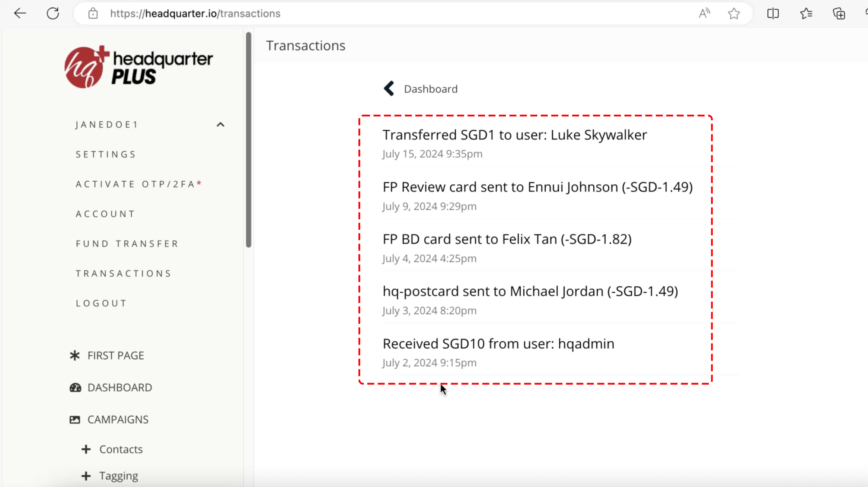The width and height of the screenshot is (868, 487).
Task: Open the read aloud icon
Action: coord(704,13)
